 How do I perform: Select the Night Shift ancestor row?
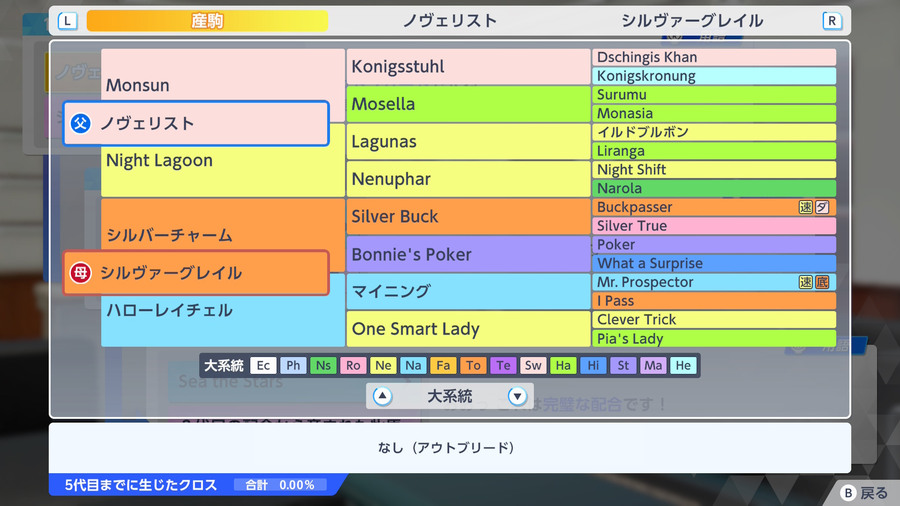click(714, 170)
